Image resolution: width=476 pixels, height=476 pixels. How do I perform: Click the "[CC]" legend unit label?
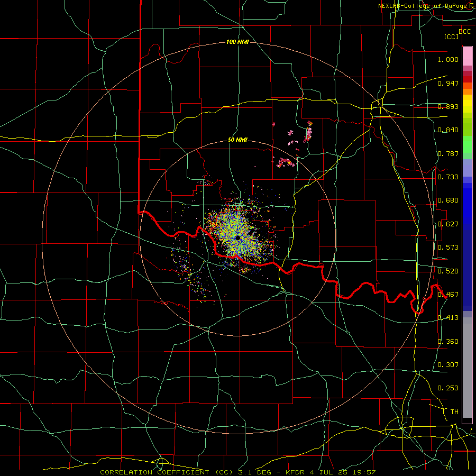452,37
